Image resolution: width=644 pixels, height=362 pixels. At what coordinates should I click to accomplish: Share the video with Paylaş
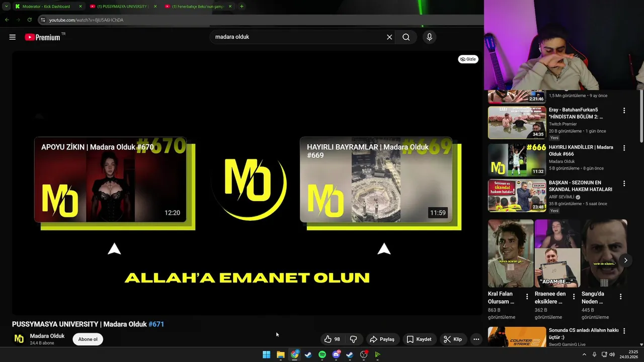click(382, 339)
